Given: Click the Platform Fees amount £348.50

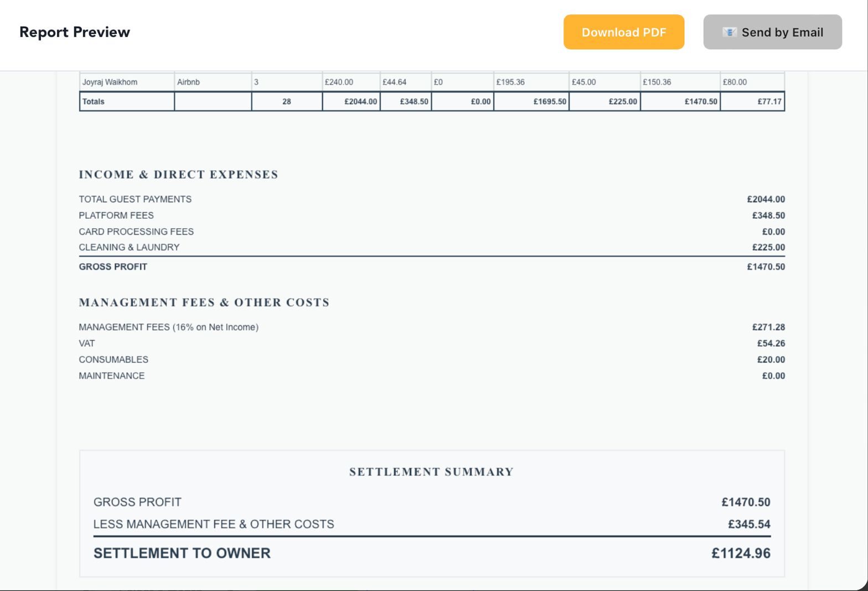Looking at the screenshot, I should 768,215.
